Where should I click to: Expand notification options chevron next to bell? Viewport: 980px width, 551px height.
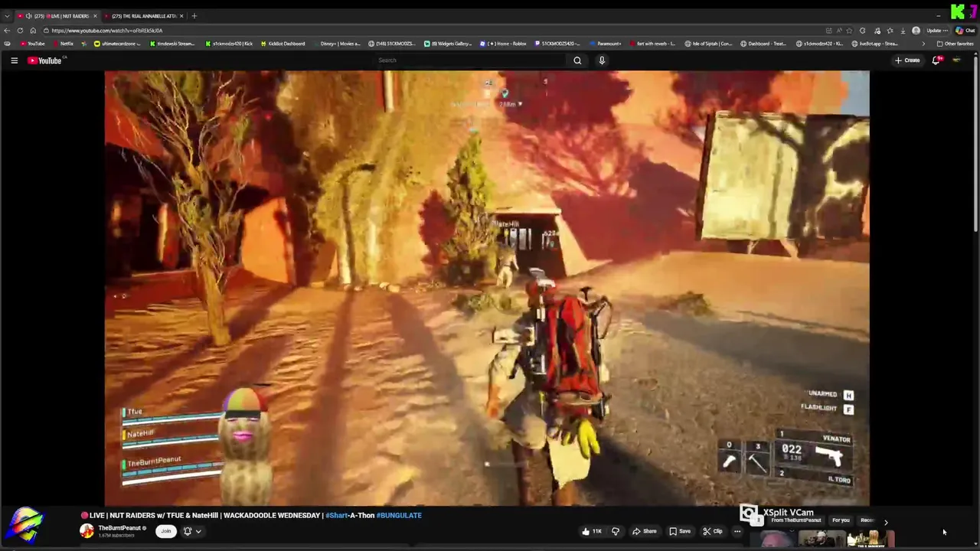(198, 531)
